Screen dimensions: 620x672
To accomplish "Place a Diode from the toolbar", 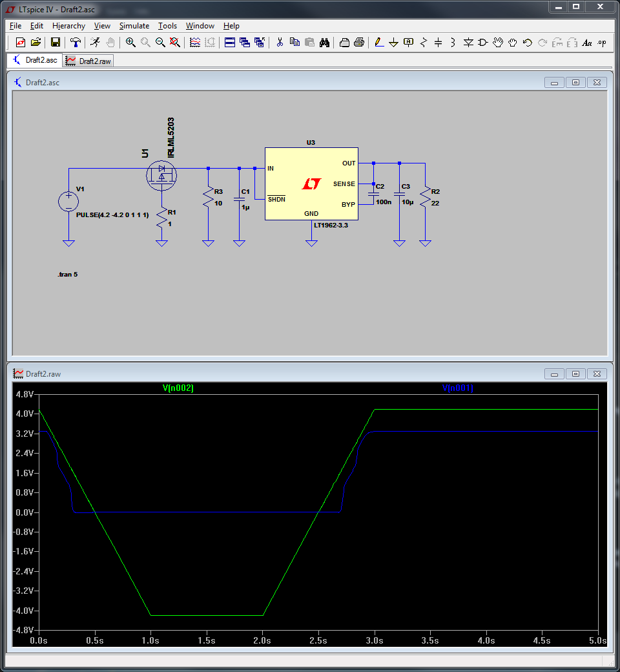I will click(468, 42).
